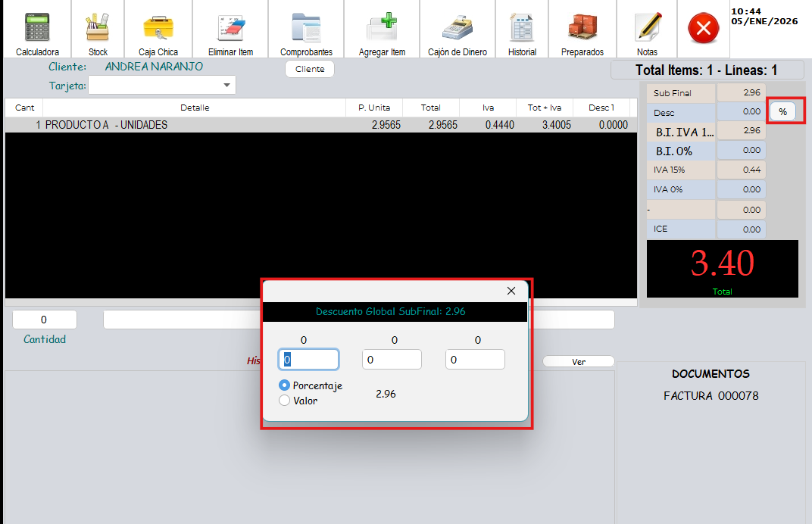Open the Stock inventory icon
This screenshot has height=524, width=812.
point(98,29)
